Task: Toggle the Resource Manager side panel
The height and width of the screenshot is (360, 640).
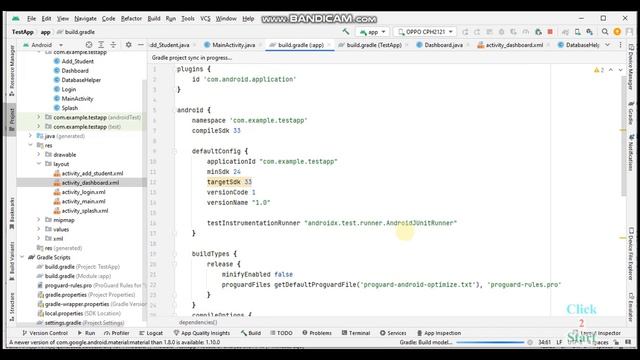Action: pos(12,70)
